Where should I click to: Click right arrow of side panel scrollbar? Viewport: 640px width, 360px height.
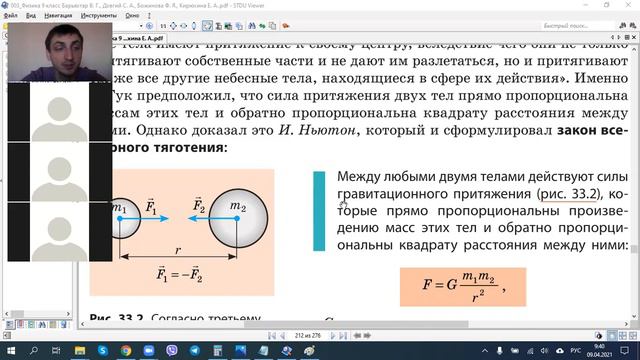point(68,313)
